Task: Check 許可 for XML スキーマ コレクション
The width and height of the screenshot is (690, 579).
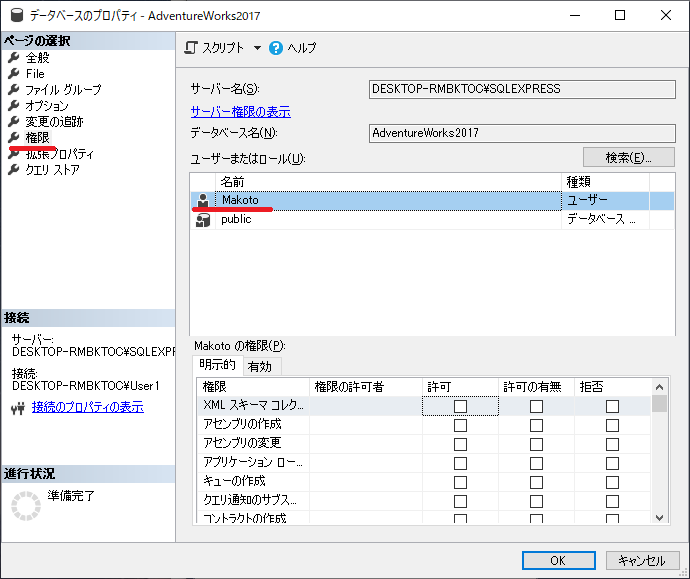Action: [x=460, y=406]
